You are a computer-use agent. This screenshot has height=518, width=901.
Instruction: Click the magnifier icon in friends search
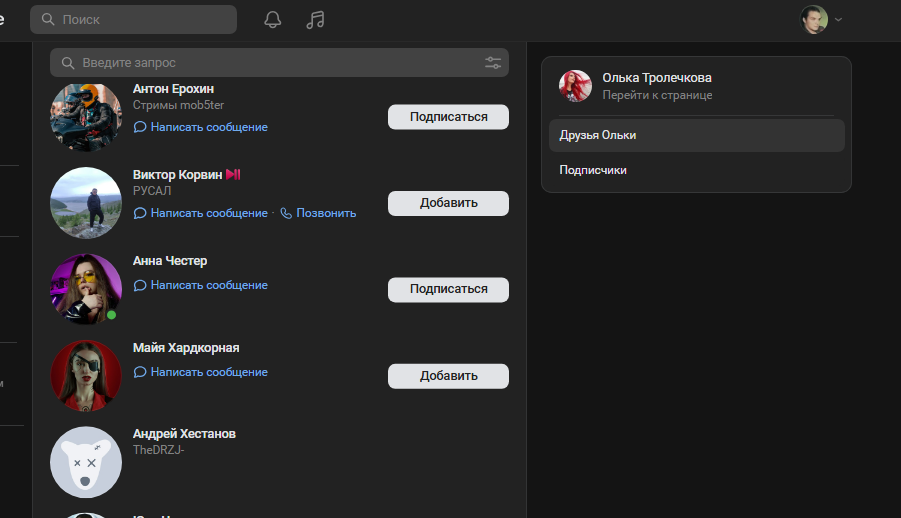pos(68,63)
